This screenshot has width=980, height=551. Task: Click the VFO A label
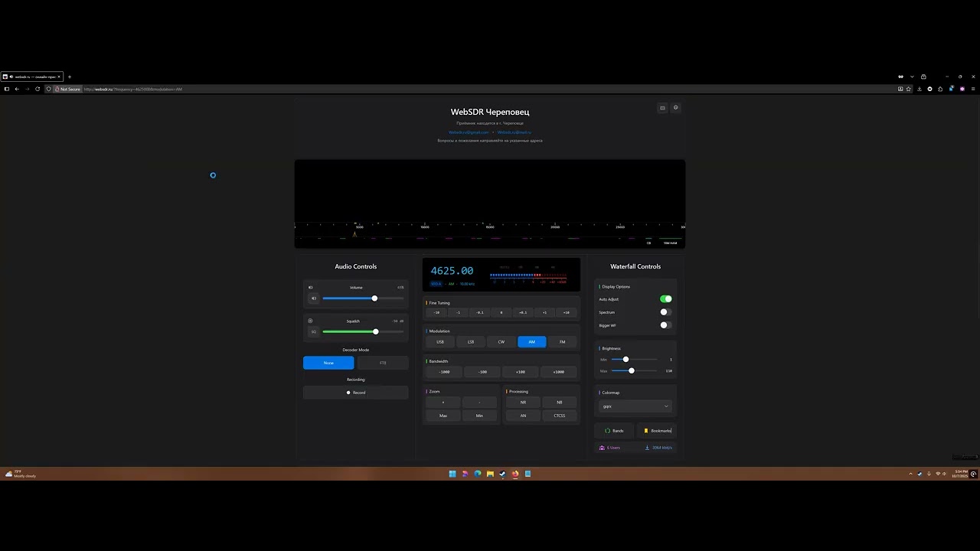click(436, 284)
